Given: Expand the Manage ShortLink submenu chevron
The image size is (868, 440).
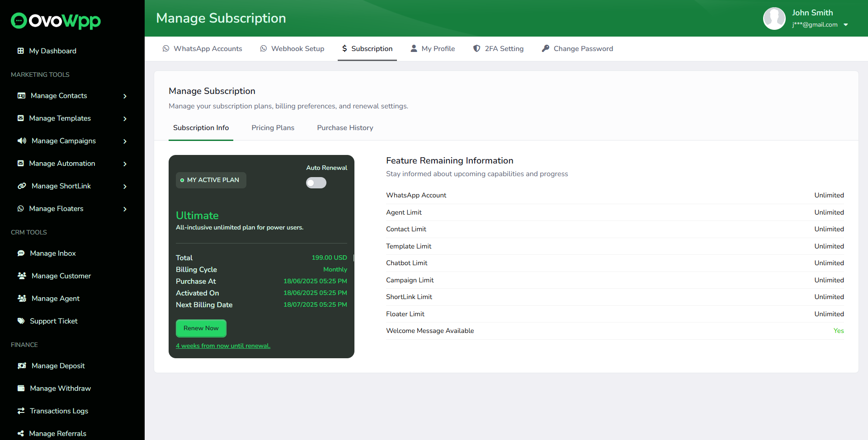Looking at the screenshot, I should (125, 187).
